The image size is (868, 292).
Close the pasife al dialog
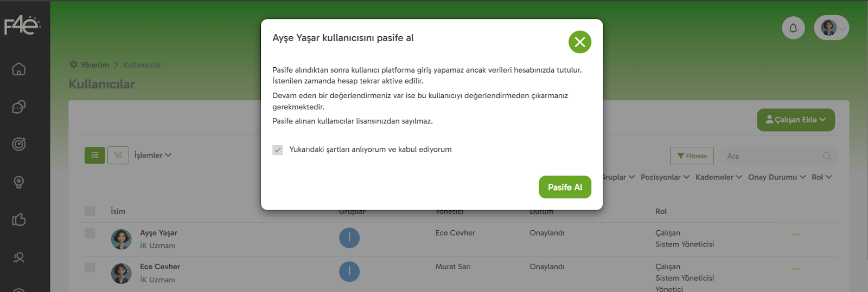[x=579, y=42]
